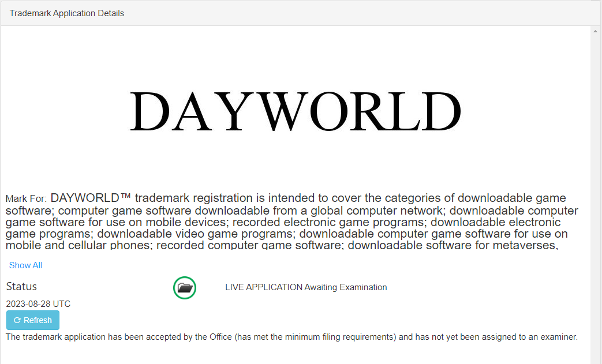Select the 'LIVE APPLICATION Awaiting Examination' text

pos(306,287)
